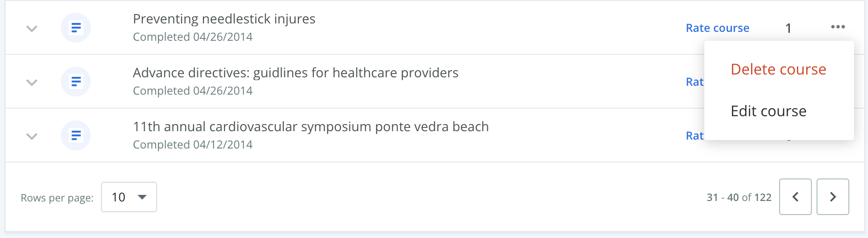The width and height of the screenshot is (868, 238).
Task: Click the Rate link for cardiovascular symposium
Action: pyautogui.click(x=694, y=136)
